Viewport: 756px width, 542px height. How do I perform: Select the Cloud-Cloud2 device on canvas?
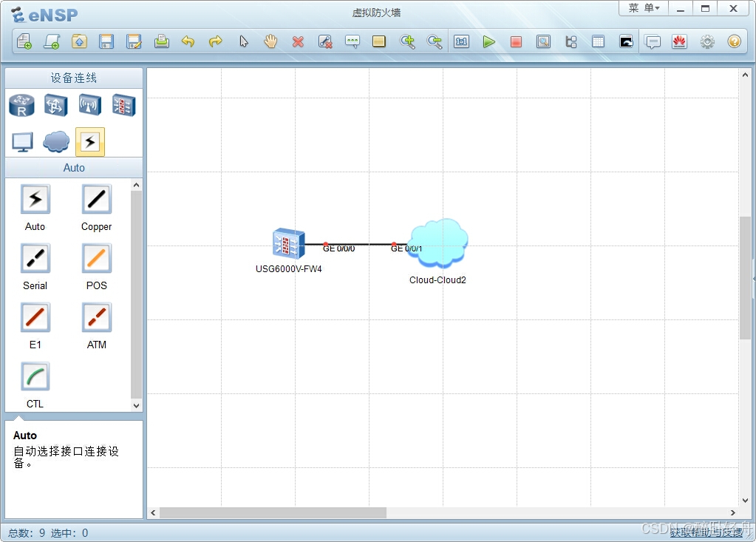(x=437, y=243)
